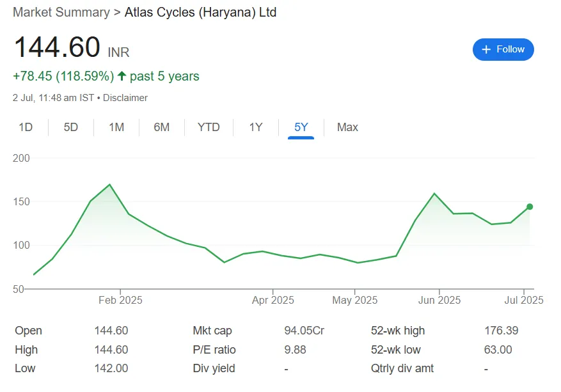561x392 pixels.
Task: Click the green up arrow beside past 5 years
Action: coord(122,76)
